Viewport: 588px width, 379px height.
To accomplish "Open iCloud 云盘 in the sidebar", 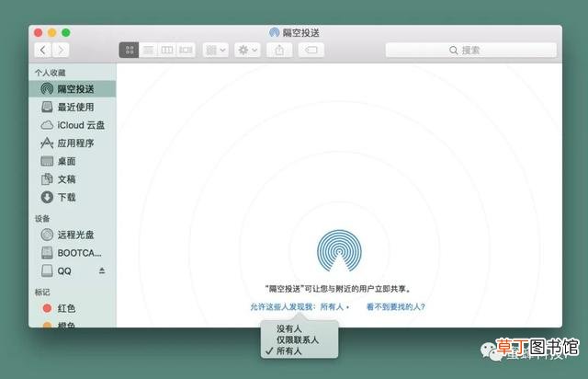I will (73, 125).
